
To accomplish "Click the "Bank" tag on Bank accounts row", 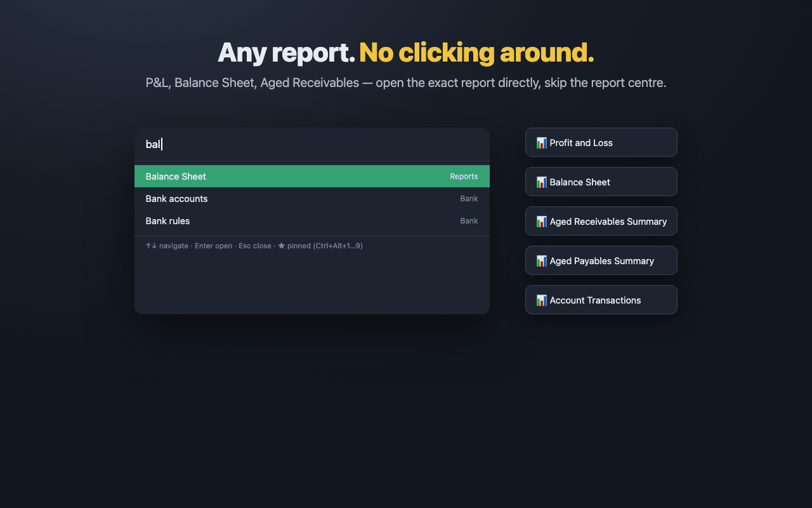I will pyautogui.click(x=469, y=199).
